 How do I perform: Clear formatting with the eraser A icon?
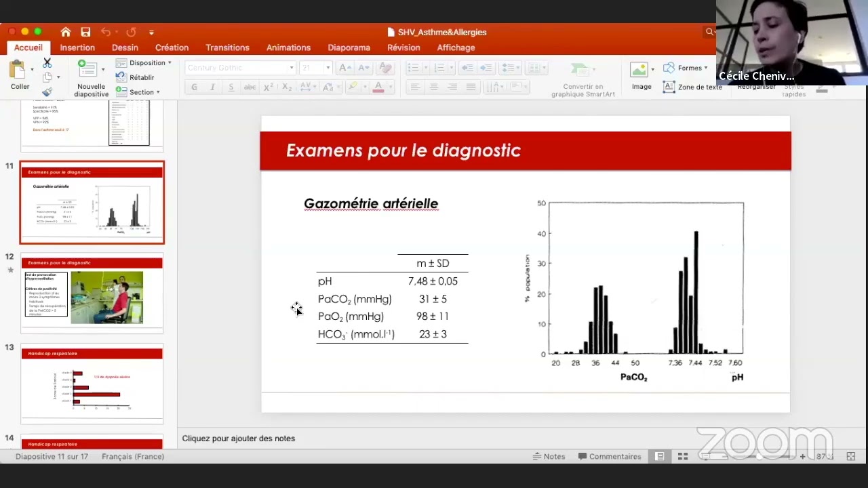point(385,68)
